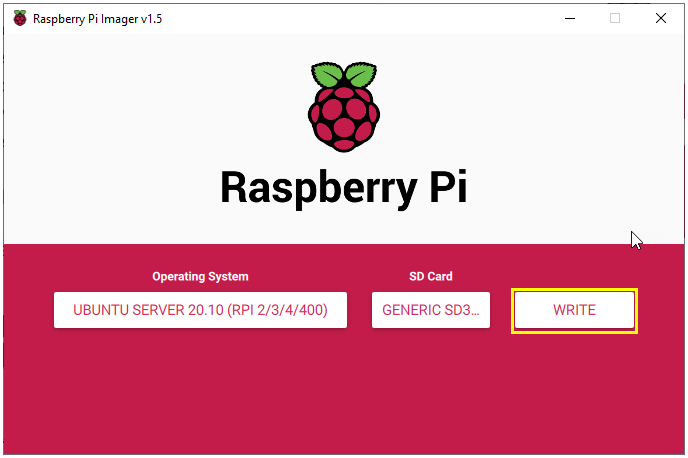Viewport: 688px width, 458px height.
Task: Close the Raspberry Pi Imager window
Action: 661,18
